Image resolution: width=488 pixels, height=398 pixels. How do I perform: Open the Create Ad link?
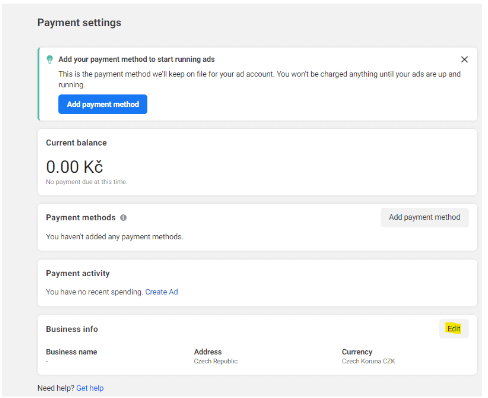(162, 292)
